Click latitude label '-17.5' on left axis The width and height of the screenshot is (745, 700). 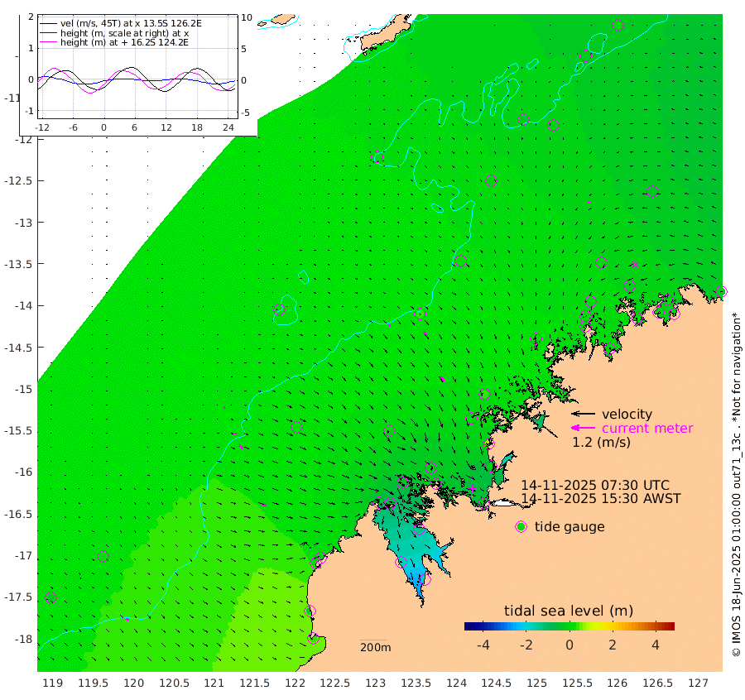[18, 597]
